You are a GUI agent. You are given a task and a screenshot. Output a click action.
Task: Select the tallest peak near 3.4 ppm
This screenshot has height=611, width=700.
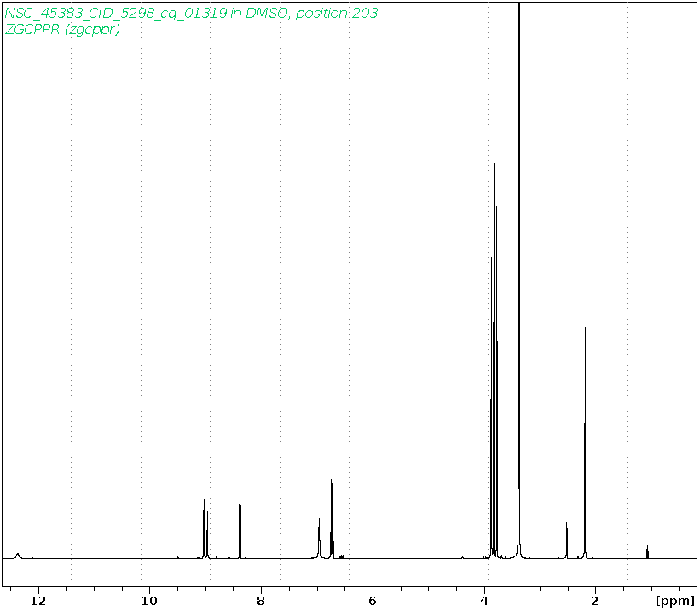pos(519,280)
